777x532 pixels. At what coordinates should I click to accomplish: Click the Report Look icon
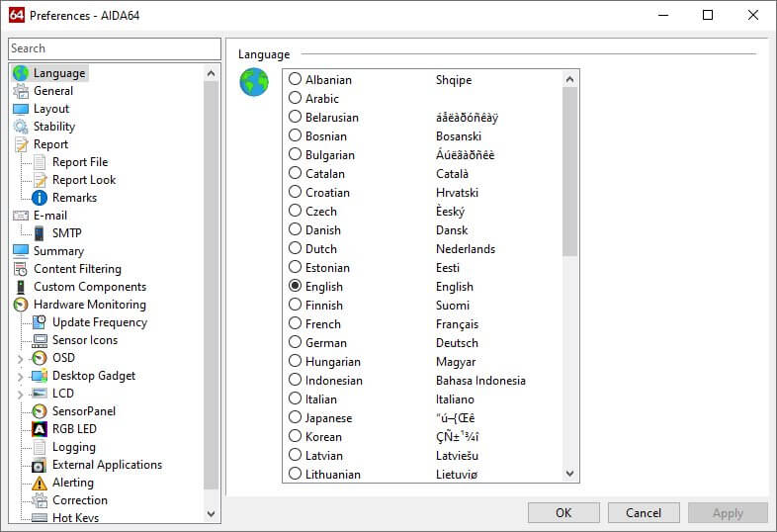(x=40, y=180)
